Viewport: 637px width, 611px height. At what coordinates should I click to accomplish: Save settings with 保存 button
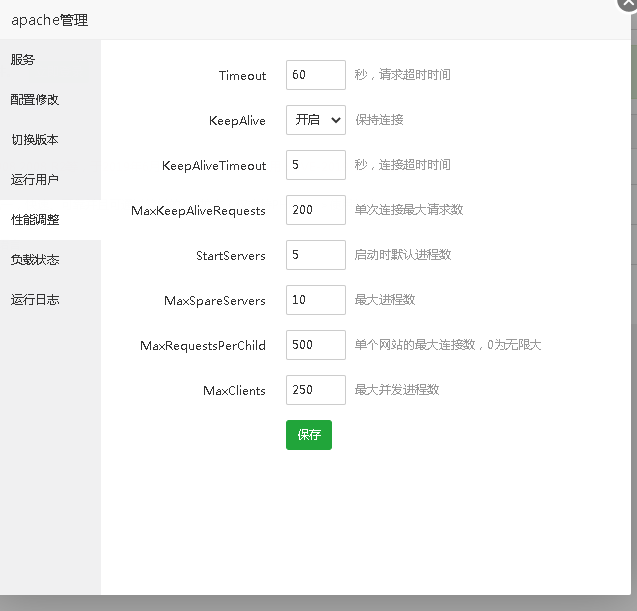pyautogui.click(x=309, y=435)
